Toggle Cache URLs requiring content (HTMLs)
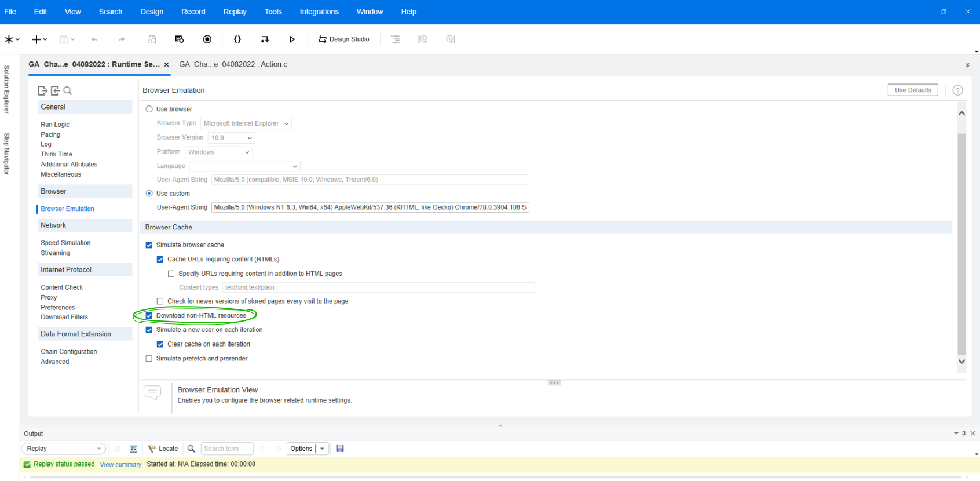This screenshot has height=481, width=980. tap(160, 260)
